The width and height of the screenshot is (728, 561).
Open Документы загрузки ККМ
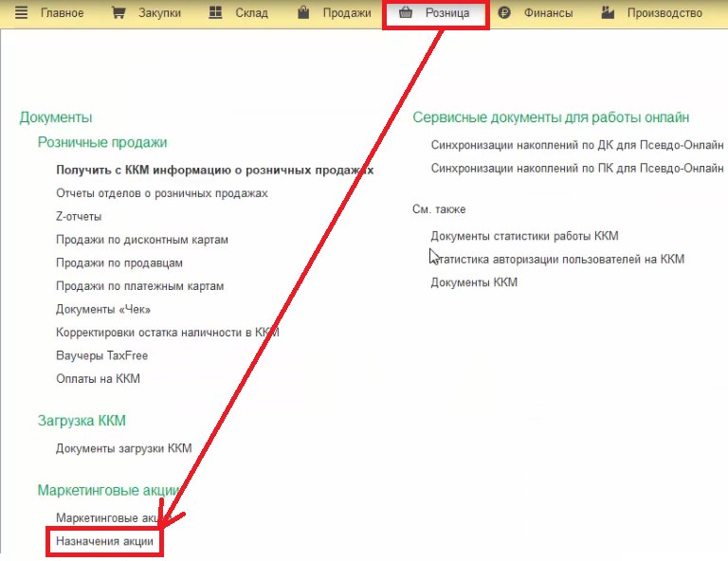click(x=124, y=449)
